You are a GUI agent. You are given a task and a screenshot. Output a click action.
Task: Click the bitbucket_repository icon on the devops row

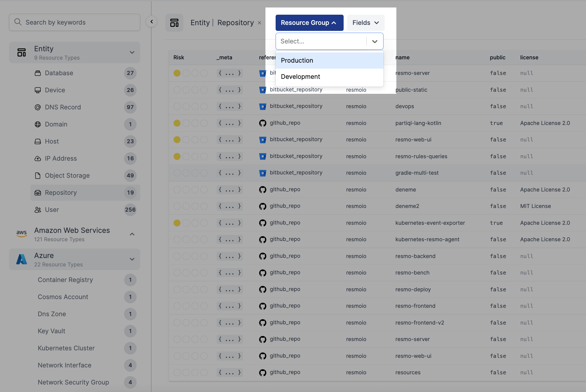263,106
